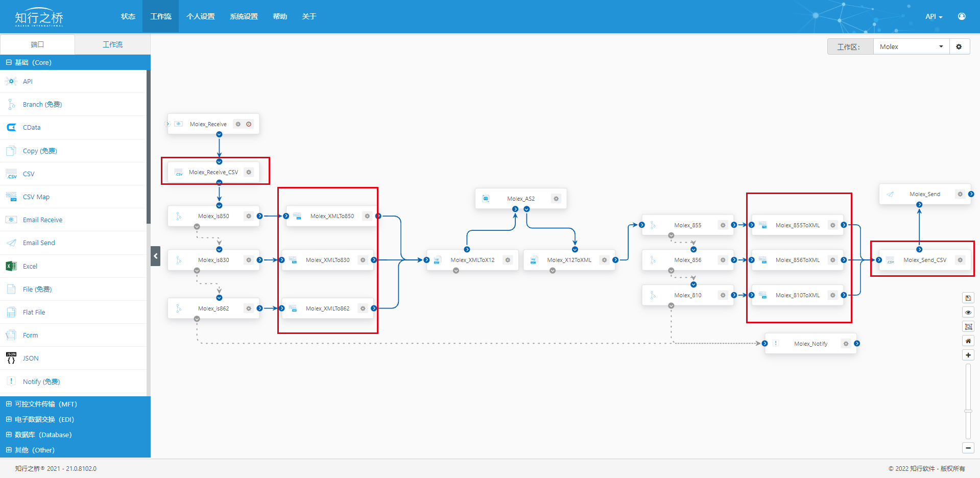Viewport: 980px width, 478px height.
Task: Open the 个人设置 menu
Action: pos(200,16)
